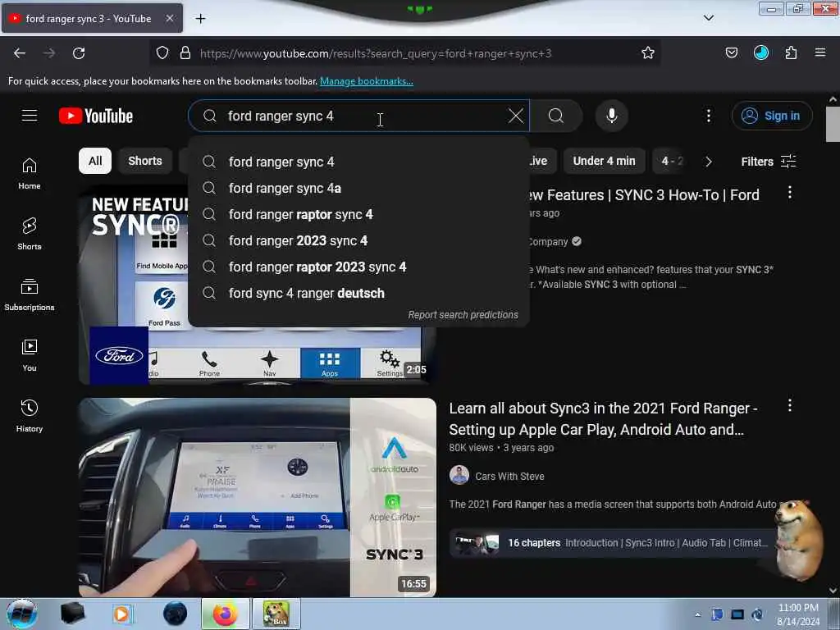The height and width of the screenshot is (630, 840).
Task: Open the Firefox application menu
Action: pyautogui.click(x=820, y=53)
